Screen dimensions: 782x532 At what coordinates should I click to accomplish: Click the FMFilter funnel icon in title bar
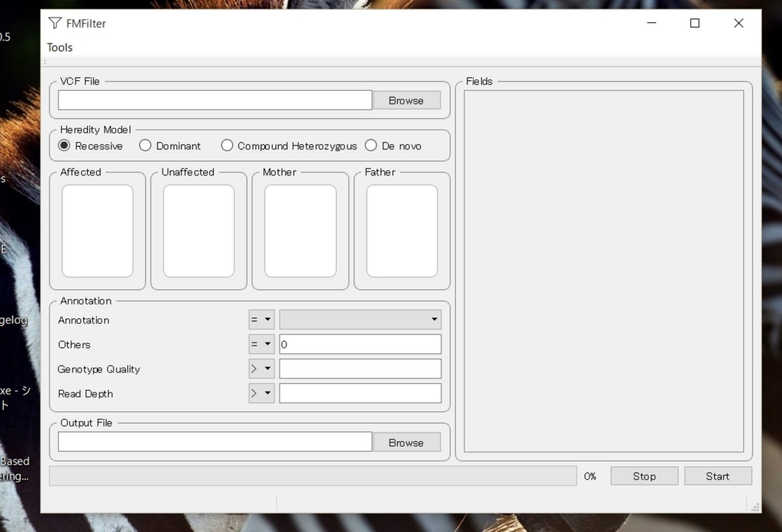pyautogui.click(x=55, y=23)
